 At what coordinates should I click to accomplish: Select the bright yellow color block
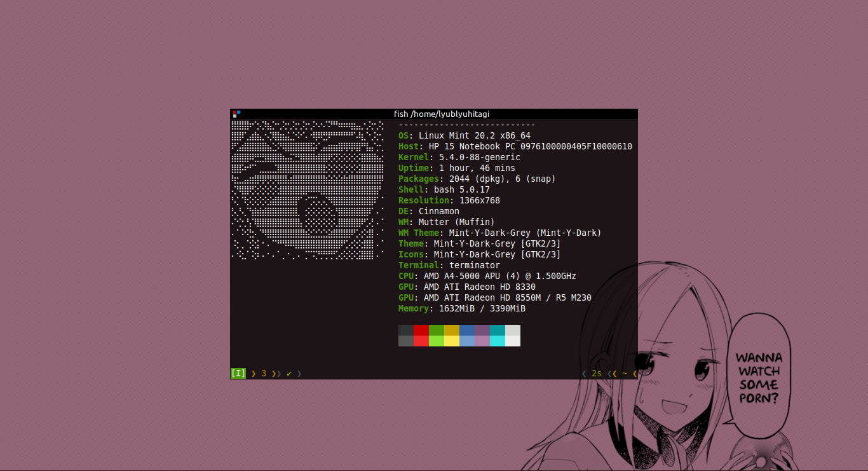click(x=452, y=341)
